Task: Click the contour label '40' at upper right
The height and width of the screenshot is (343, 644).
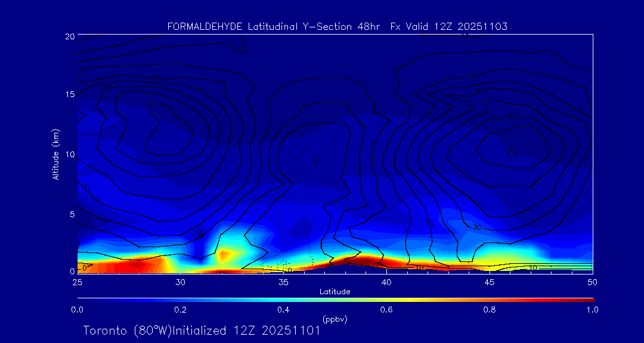Action: [510, 116]
